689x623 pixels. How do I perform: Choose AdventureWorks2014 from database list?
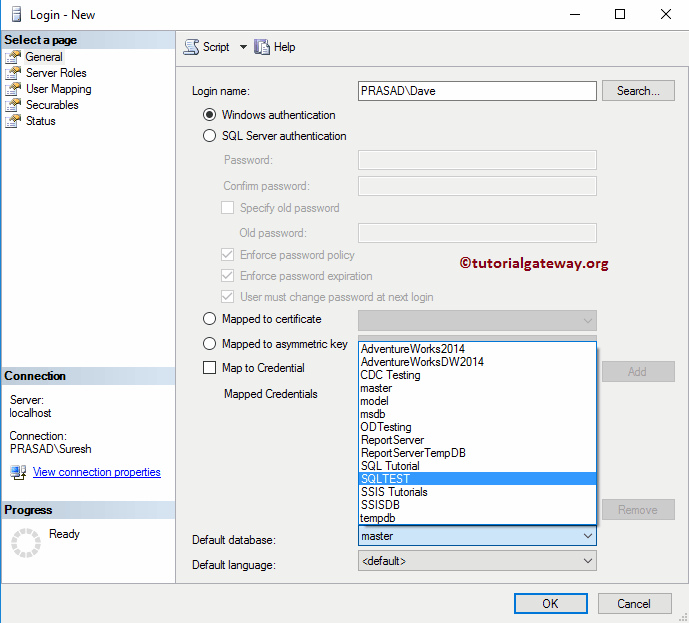477,349
